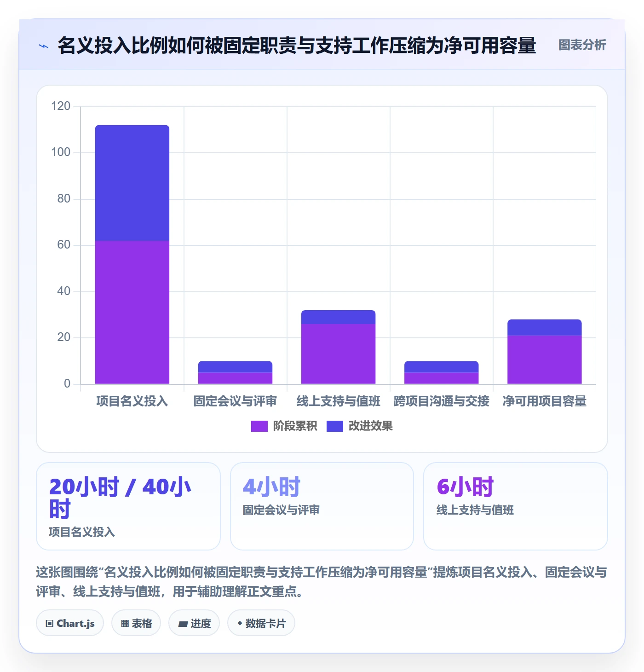Click the chart title 名义投入比例如何被固定职责
The height and width of the screenshot is (672, 644).
[297, 45]
